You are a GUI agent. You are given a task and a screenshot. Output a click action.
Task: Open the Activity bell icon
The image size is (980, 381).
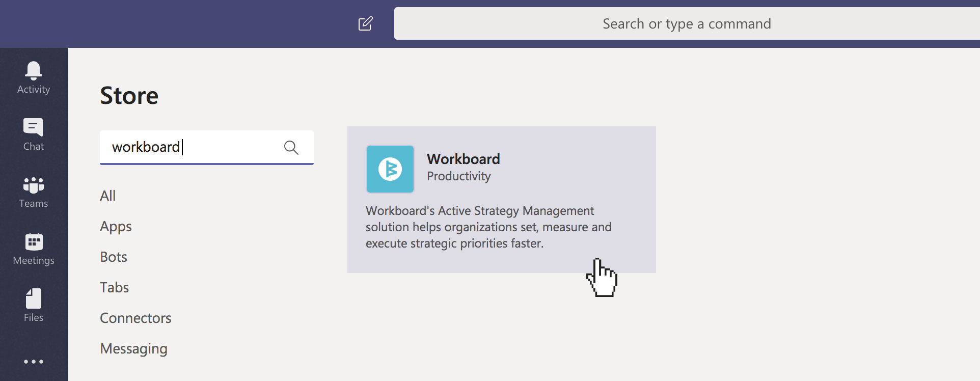tap(34, 70)
